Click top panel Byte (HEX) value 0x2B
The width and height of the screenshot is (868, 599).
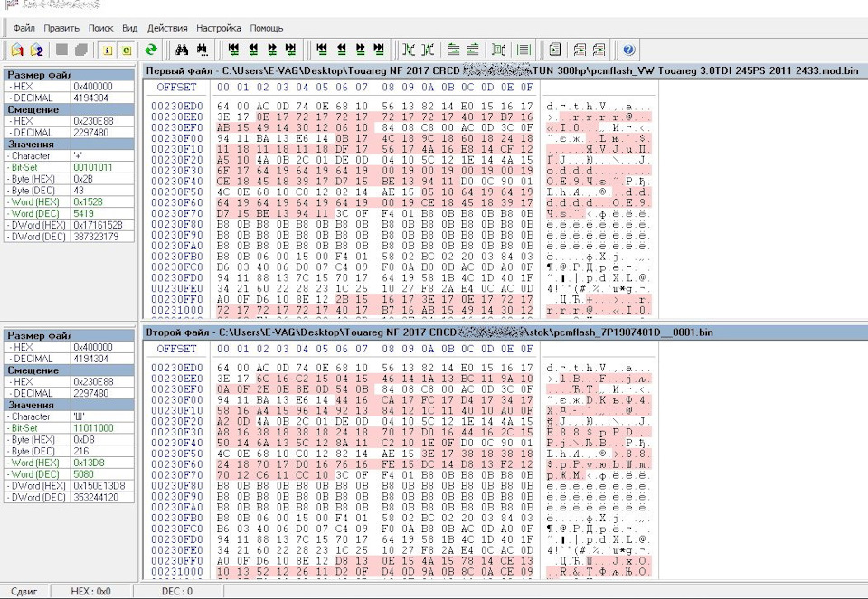coord(102,179)
